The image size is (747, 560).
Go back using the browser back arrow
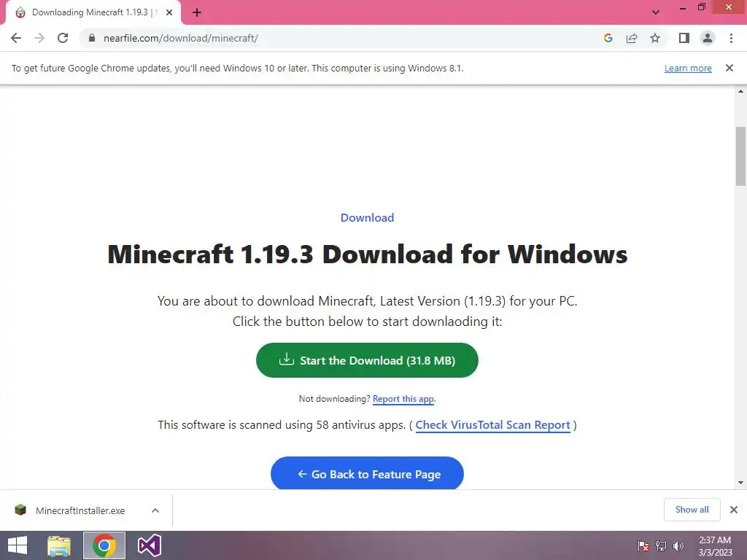(16, 38)
